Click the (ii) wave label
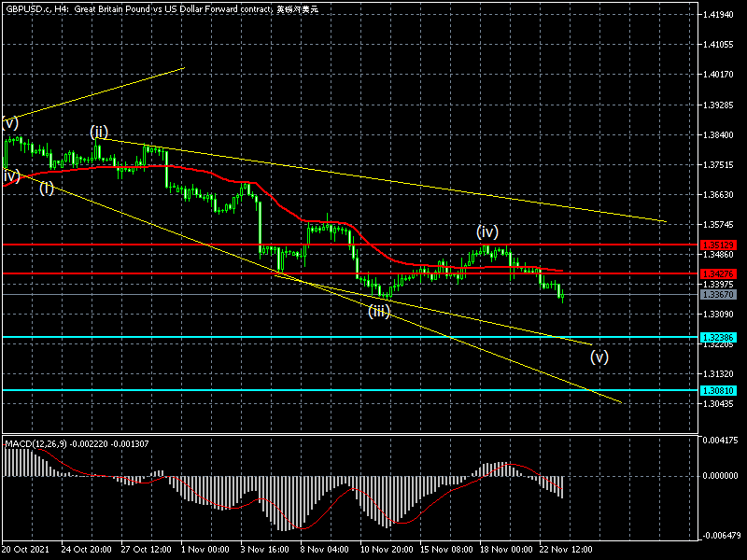The width and height of the screenshot is (747, 560). 99,132
